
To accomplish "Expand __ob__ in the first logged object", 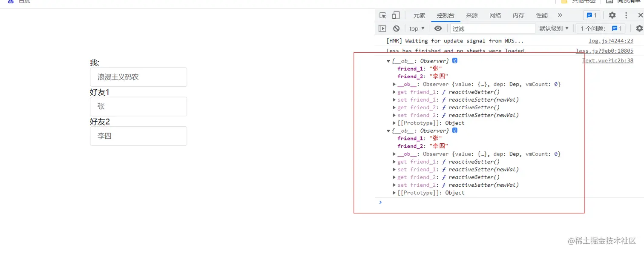I will pyautogui.click(x=394, y=84).
